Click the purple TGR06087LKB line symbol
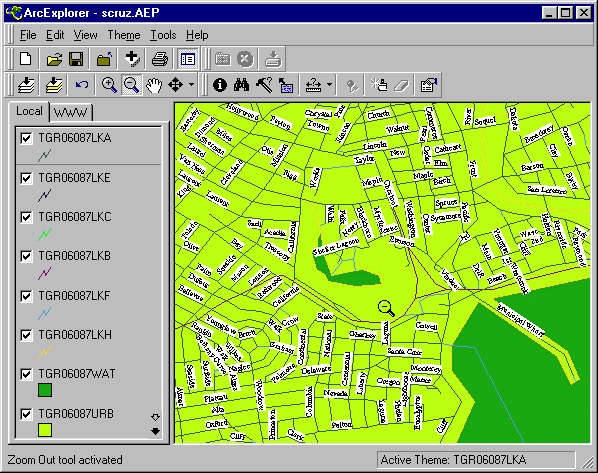 (45, 273)
